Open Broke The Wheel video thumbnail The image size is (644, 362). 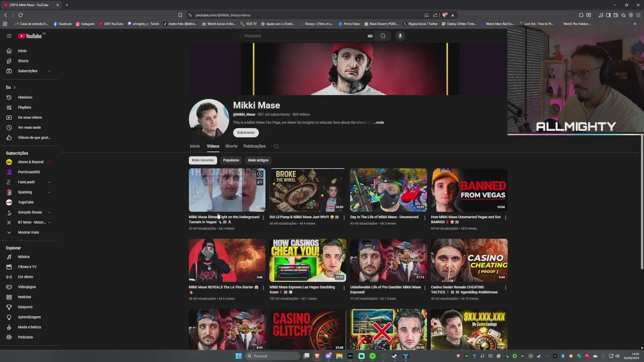click(307, 190)
